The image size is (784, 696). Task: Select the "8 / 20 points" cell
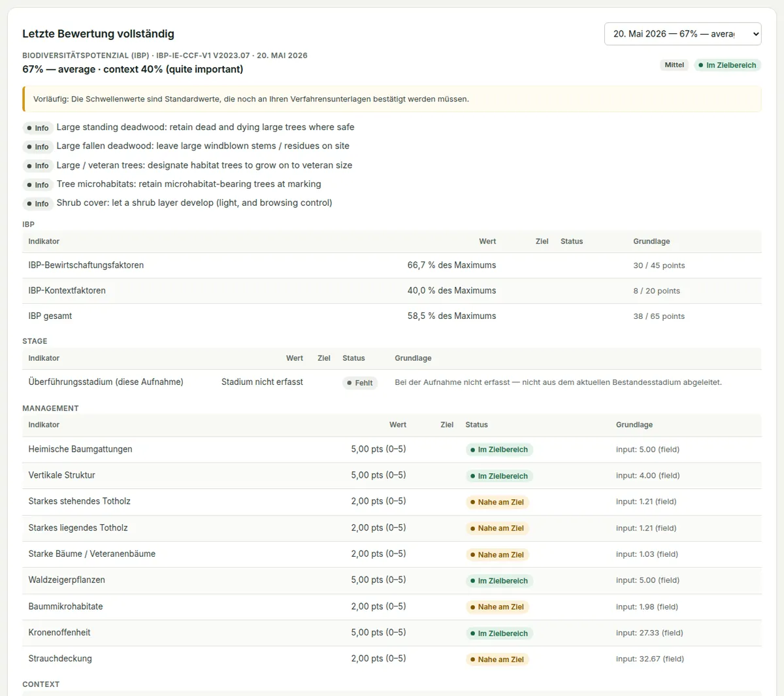click(657, 291)
